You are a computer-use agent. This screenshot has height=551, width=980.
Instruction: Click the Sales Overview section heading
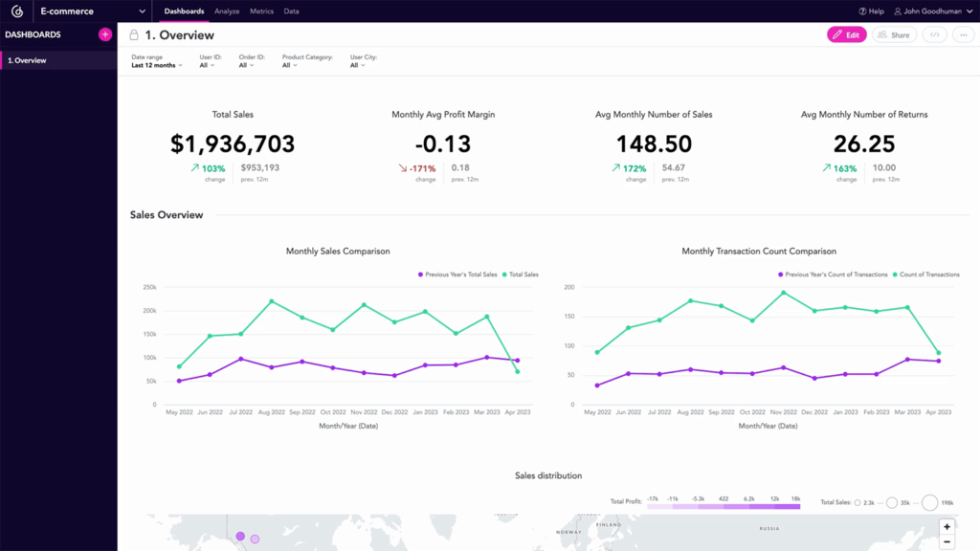167,215
